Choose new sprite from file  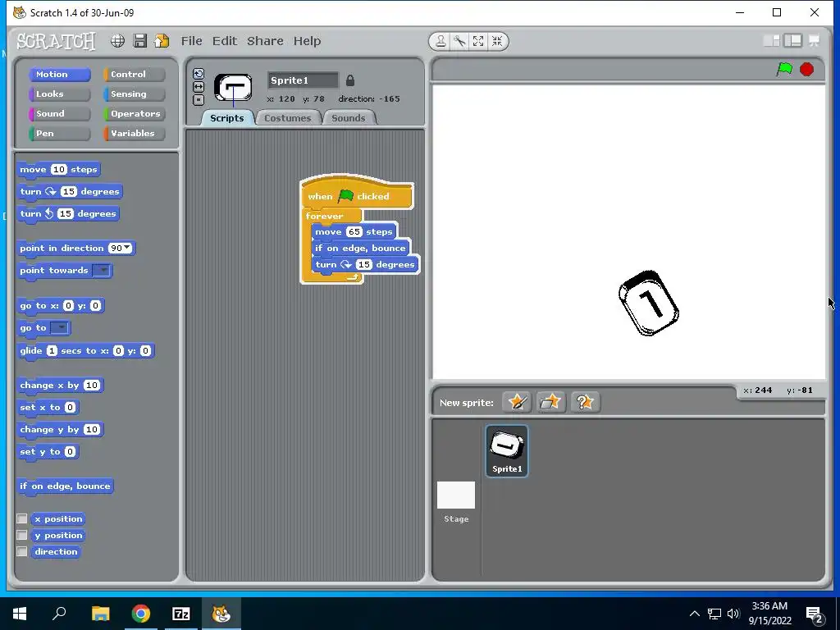(x=550, y=402)
